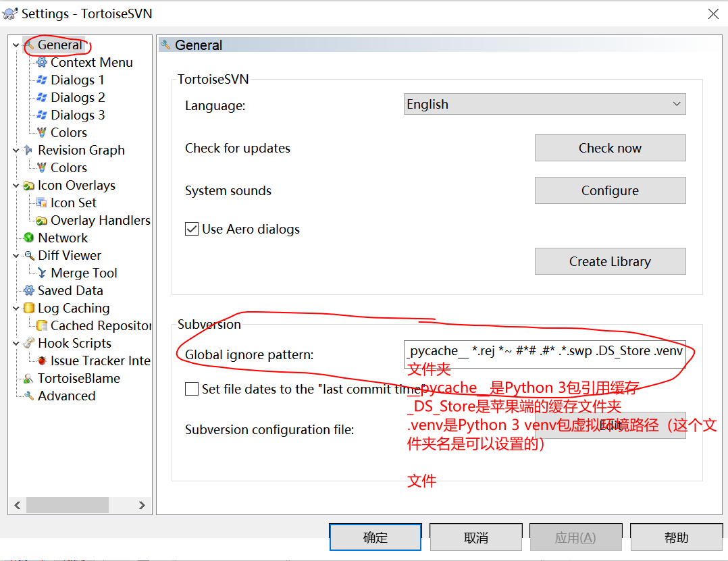Click the Edit button for Subversion configuration file

pyautogui.click(x=610, y=425)
